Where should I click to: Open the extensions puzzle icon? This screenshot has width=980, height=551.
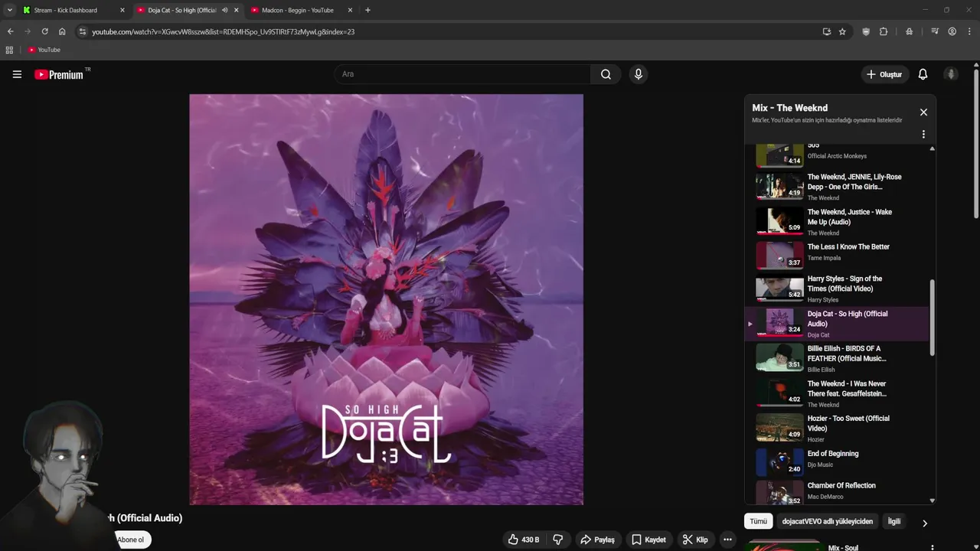[x=884, y=31]
